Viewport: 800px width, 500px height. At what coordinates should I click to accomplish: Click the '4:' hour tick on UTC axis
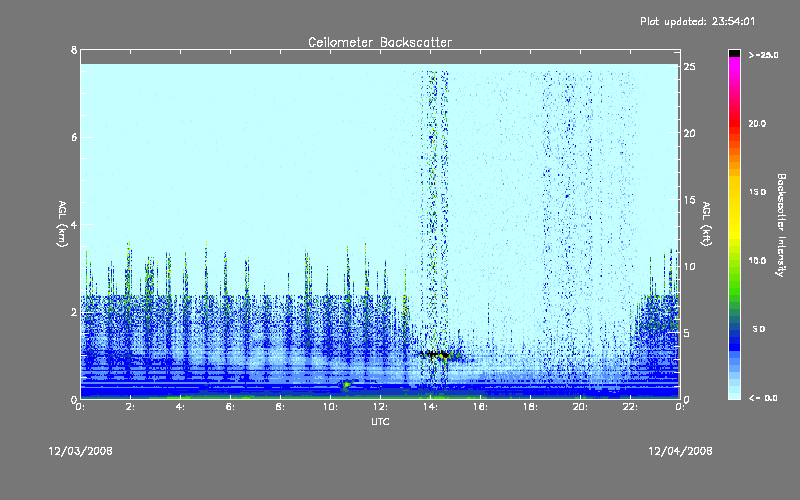click(181, 407)
